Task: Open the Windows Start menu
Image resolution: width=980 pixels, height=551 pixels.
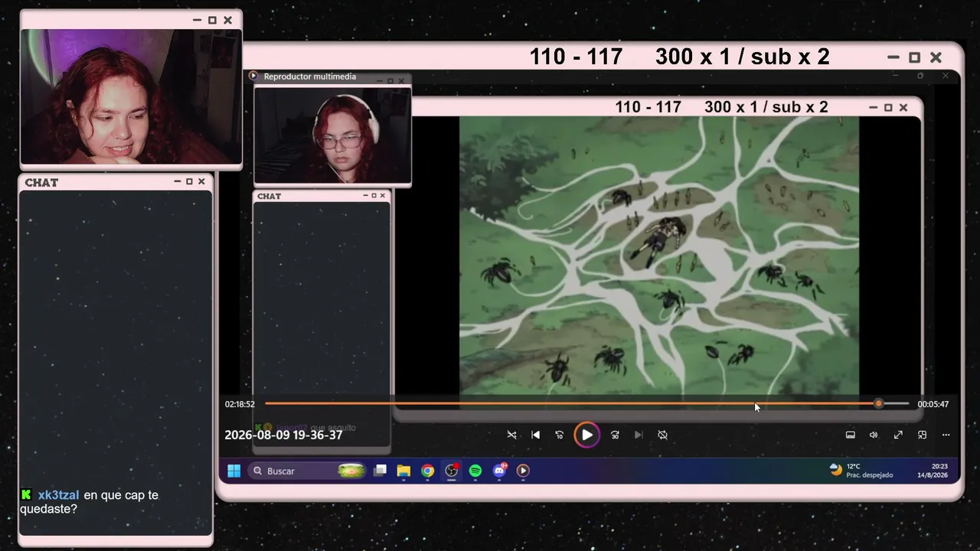Action: click(234, 471)
